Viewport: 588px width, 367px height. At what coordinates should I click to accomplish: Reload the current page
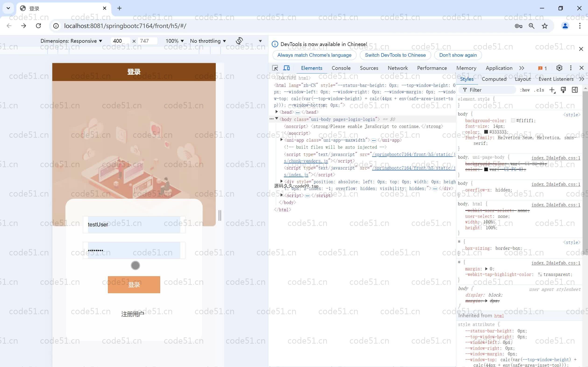coord(38,26)
